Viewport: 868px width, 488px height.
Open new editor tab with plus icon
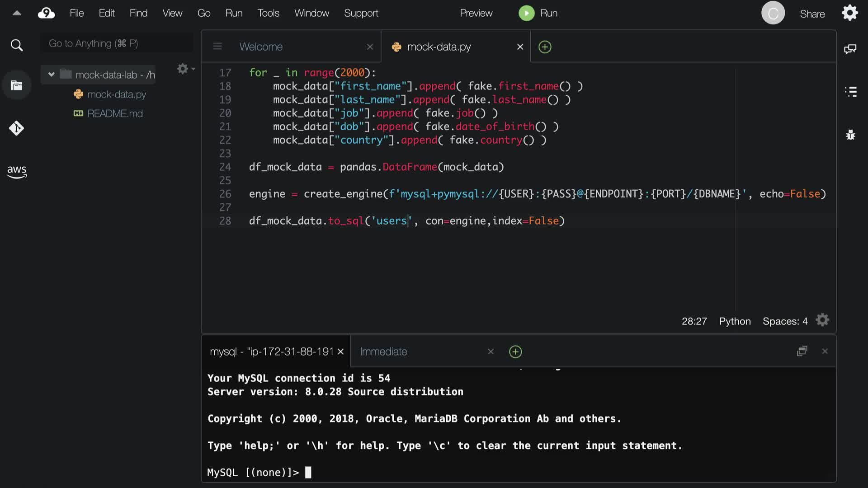[x=545, y=47]
